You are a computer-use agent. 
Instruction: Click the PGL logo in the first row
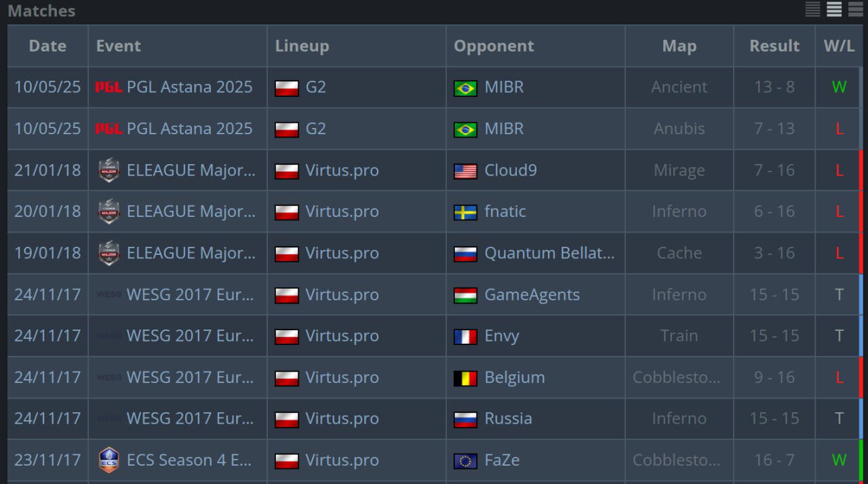pos(108,87)
